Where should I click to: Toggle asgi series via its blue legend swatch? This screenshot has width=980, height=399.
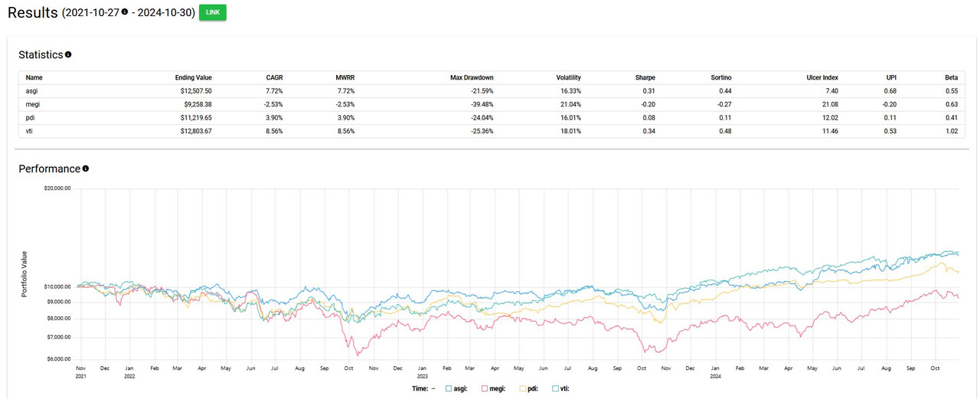(450, 388)
